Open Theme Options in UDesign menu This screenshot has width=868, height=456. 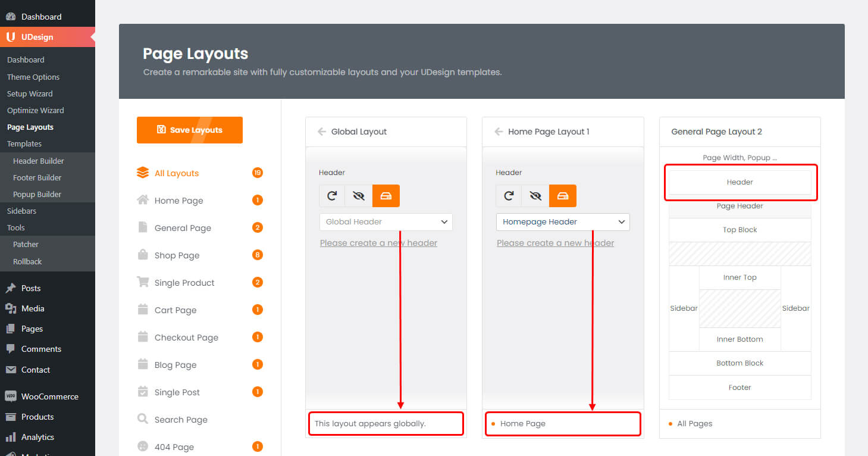point(33,77)
